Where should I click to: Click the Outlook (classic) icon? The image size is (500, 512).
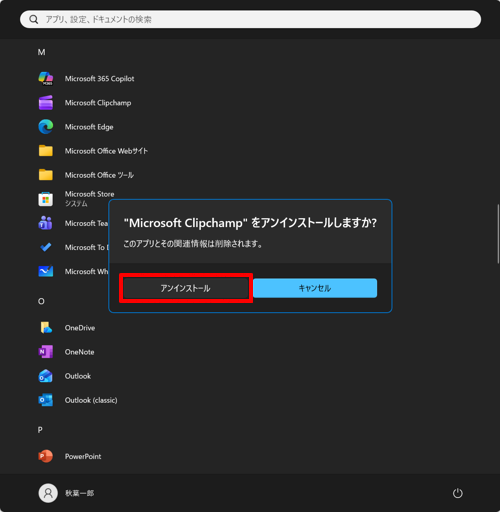tap(46, 400)
